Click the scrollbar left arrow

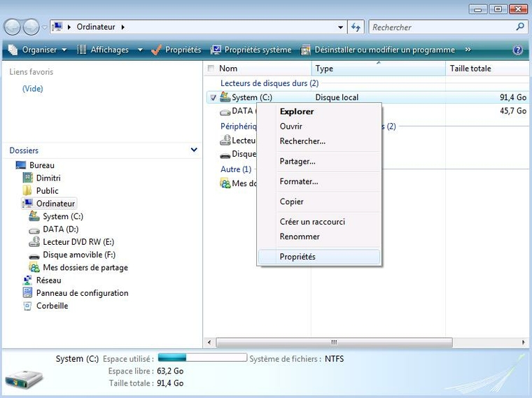(209, 343)
